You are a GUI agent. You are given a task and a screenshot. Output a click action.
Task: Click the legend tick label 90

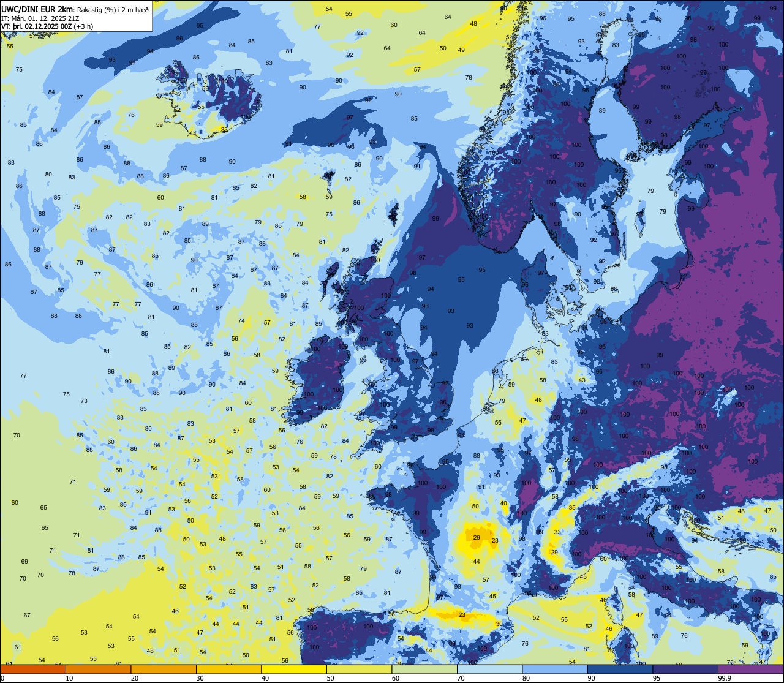click(591, 678)
